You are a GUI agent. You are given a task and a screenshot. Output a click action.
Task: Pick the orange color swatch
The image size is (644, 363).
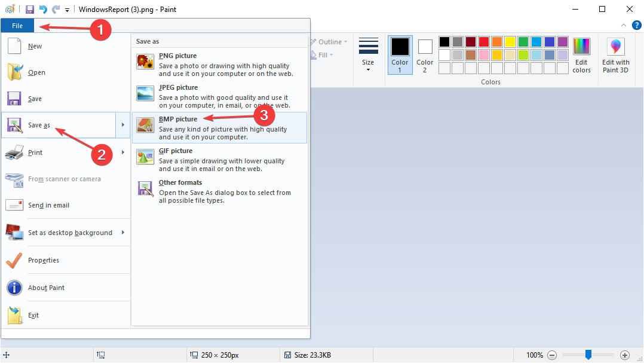(x=497, y=42)
